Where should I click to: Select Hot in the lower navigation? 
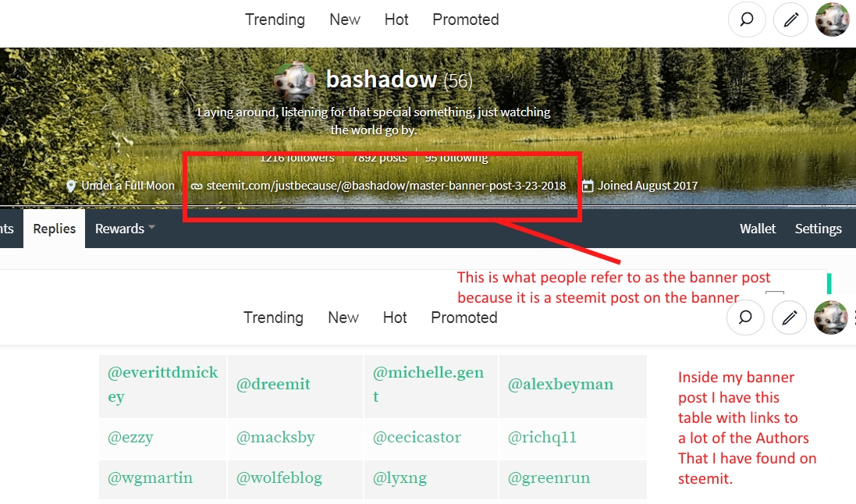[395, 318]
